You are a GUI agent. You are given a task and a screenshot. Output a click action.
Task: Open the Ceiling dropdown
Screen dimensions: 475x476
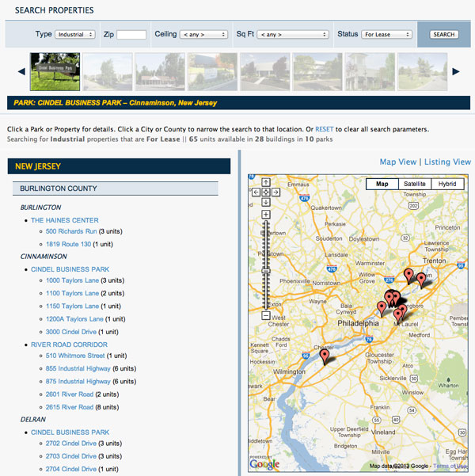point(204,35)
